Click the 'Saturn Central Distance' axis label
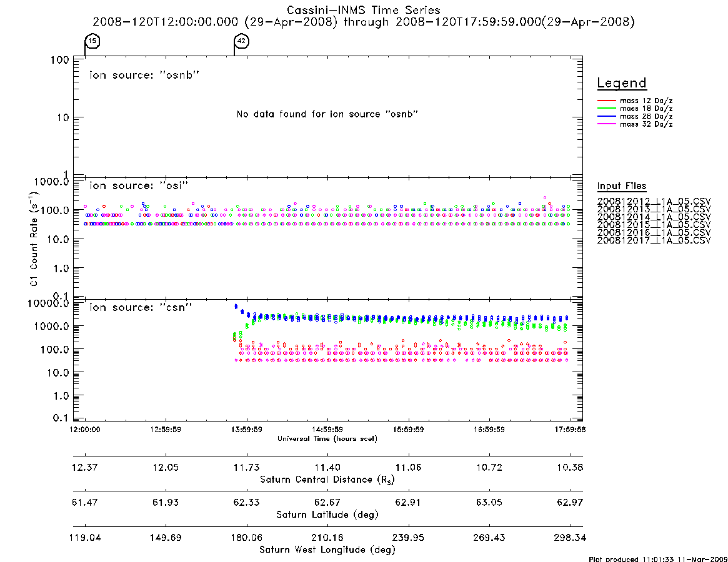Screen dimensions: 728x562 click(x=327, y=480)
